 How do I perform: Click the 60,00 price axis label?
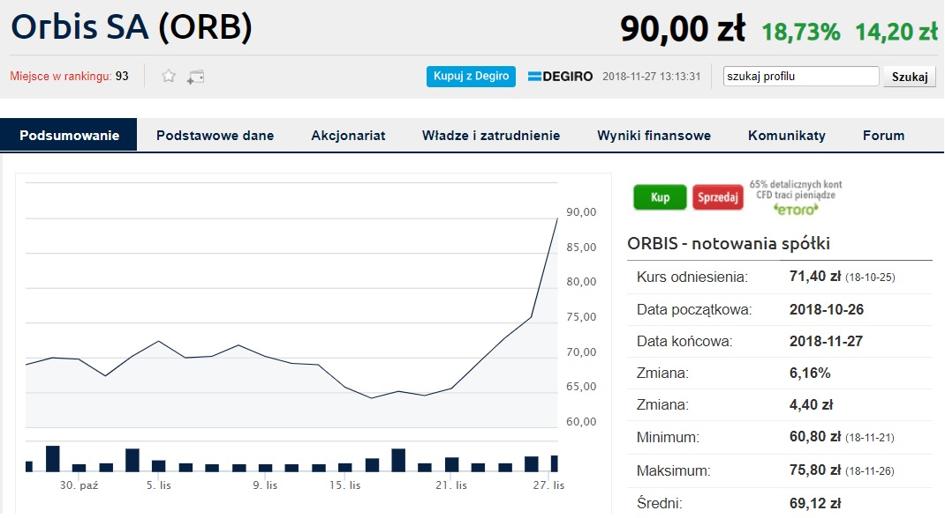pos(581,422)
